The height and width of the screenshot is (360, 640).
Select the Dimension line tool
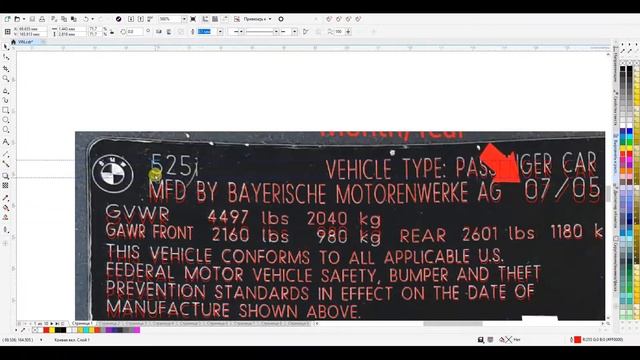[x=6, y=154]
